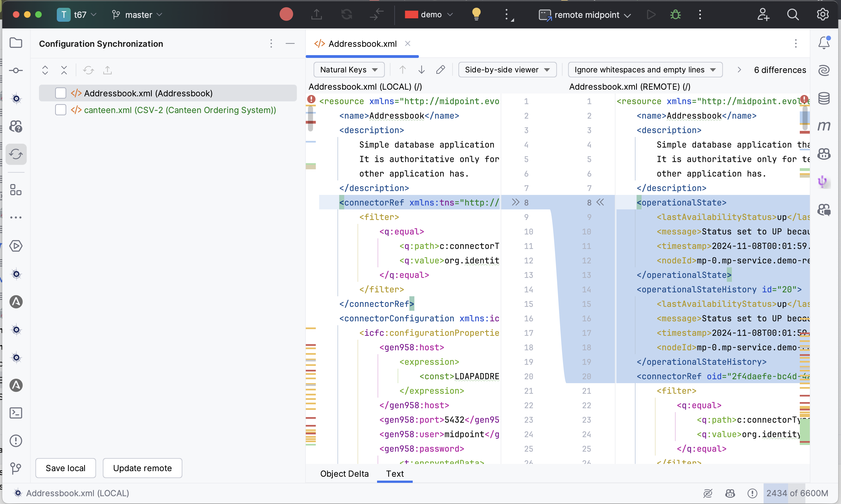The image size is (841, 504).
Task: Check the Addressbook.xml checkbox
Action: click(x=61, y=93)
